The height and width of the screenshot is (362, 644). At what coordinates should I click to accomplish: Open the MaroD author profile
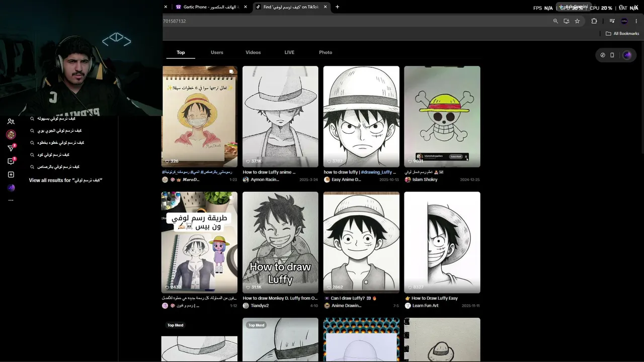181,179
